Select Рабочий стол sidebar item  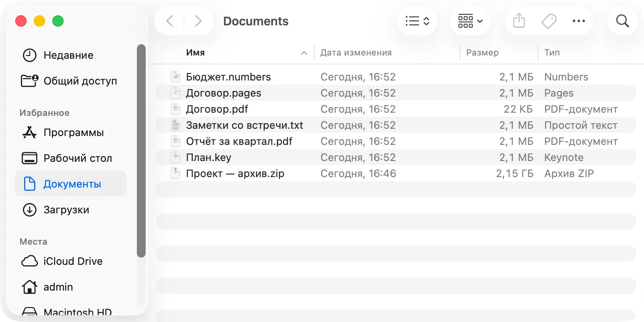[70, 158]
